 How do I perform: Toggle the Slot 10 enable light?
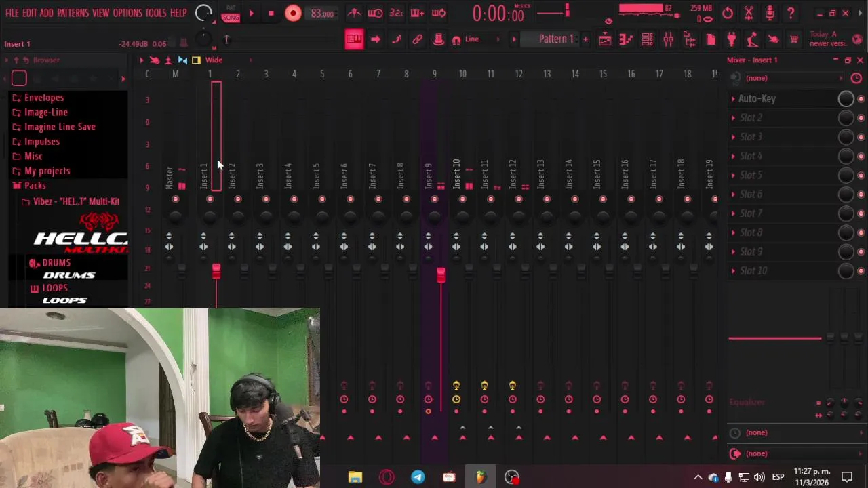861,271
